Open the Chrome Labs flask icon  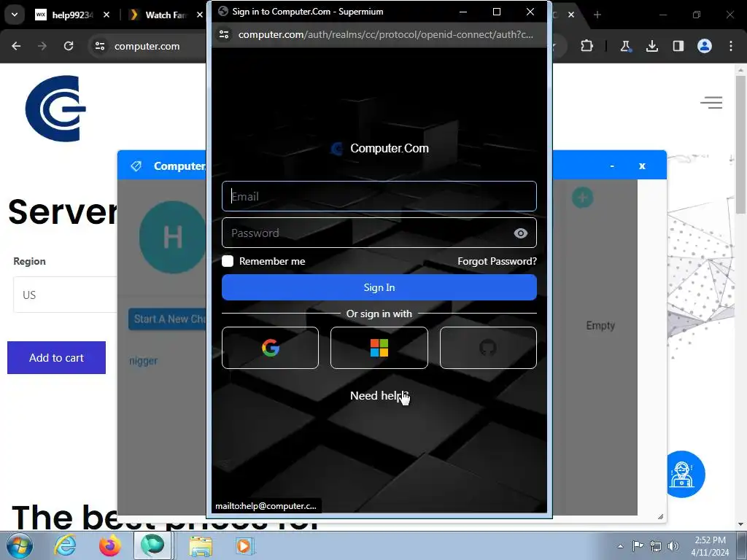(x=625, y=46)
